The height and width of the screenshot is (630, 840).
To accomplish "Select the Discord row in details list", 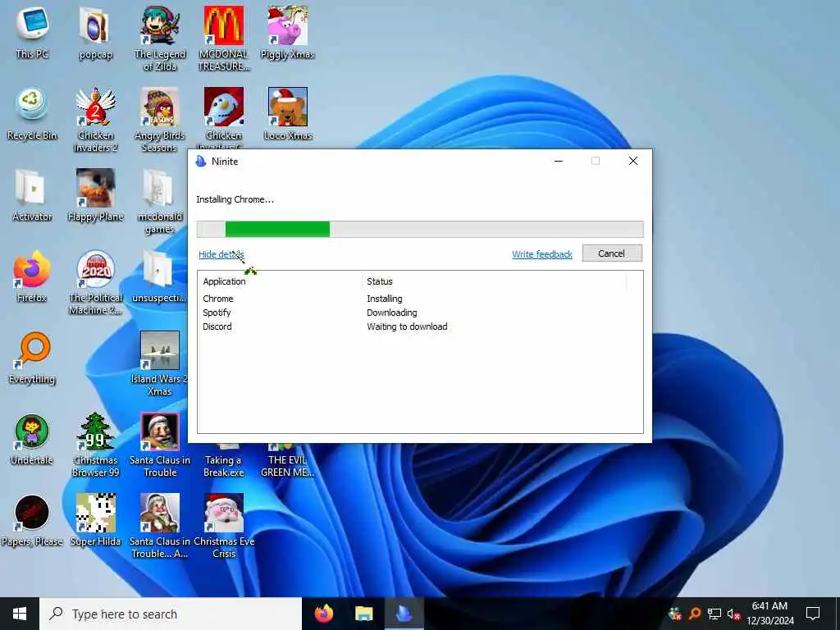I will [420, 326].
